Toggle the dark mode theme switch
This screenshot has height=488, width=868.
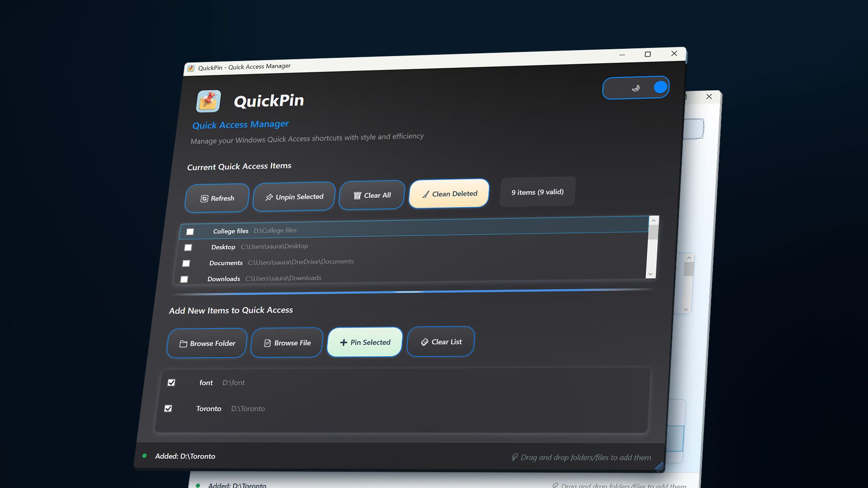[x=636, y=88]
